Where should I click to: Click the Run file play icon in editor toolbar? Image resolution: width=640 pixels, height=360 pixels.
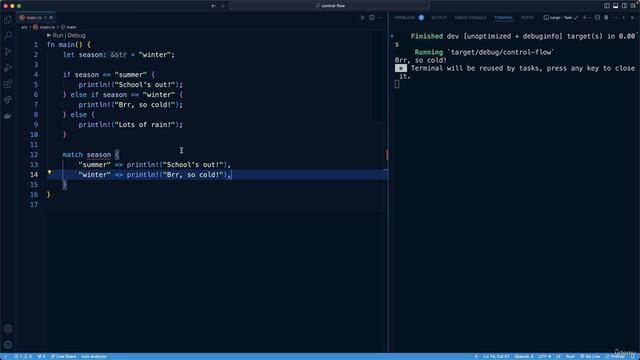coord(362,18)
